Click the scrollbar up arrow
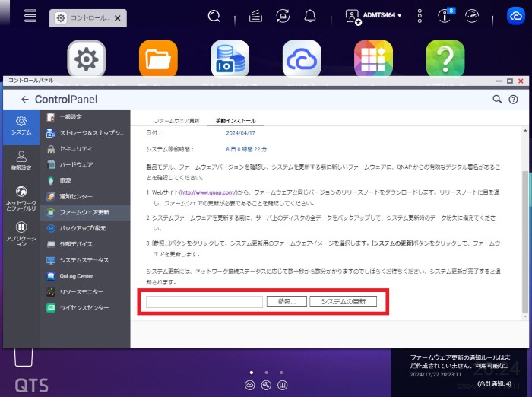This screenshot has height=397, width=532. tap(525, 130)
